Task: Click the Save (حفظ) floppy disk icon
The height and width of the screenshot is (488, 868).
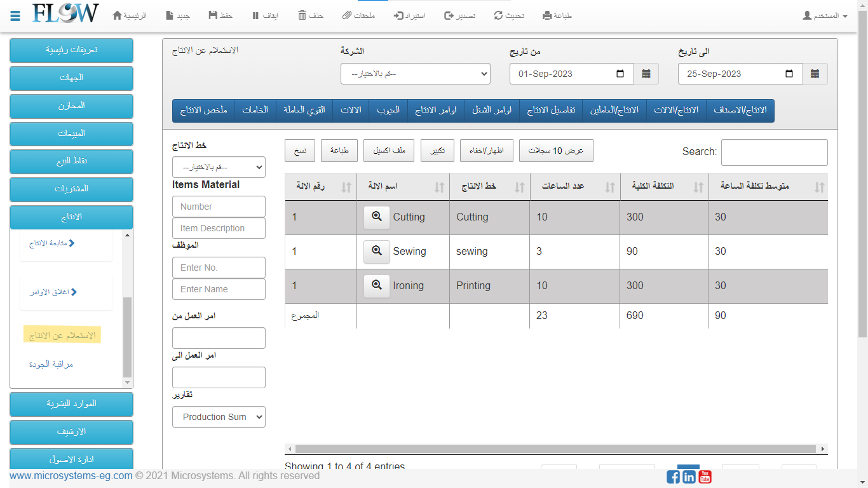Action: pos(213,15)
